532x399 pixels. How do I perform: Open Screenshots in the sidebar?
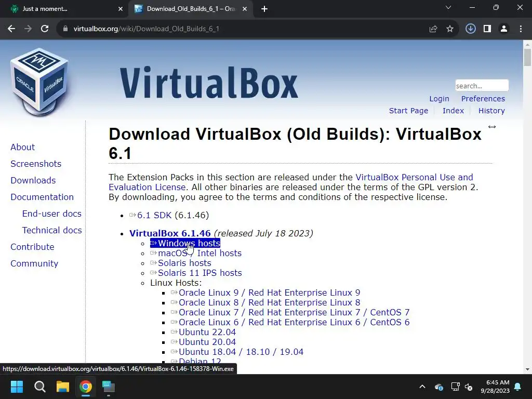(36, 164)
